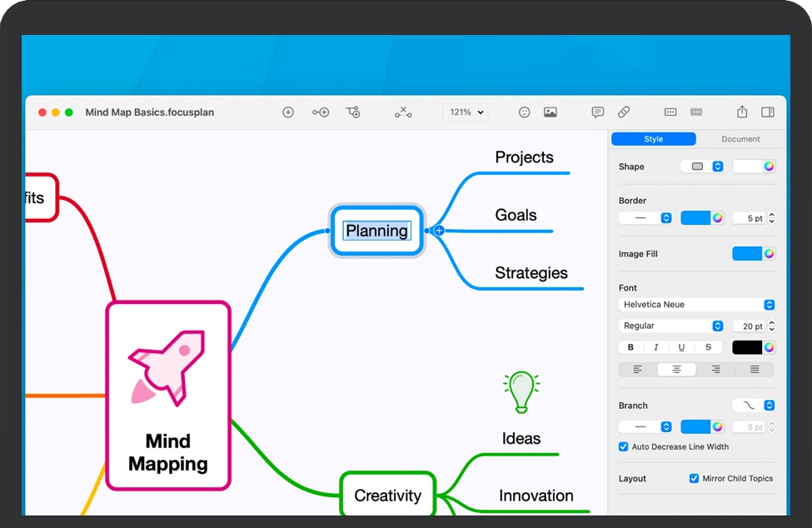Image resolution: width=812 pixels, height=528 pixels.
Task: Toggle bold text formatting
Action: 630,347
